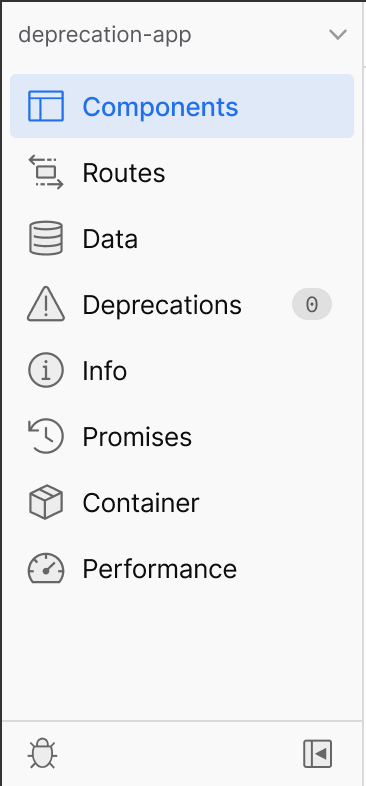This screenshot has width=366, height=786.
Task: Open the Promises label
Action: pyautogui.click(x=137, y=437)
